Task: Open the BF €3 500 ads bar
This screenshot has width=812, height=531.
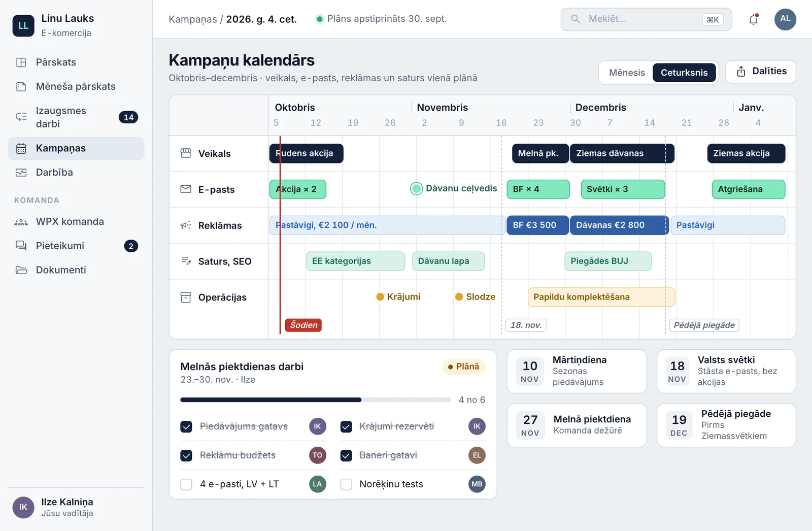Action: 537,225
